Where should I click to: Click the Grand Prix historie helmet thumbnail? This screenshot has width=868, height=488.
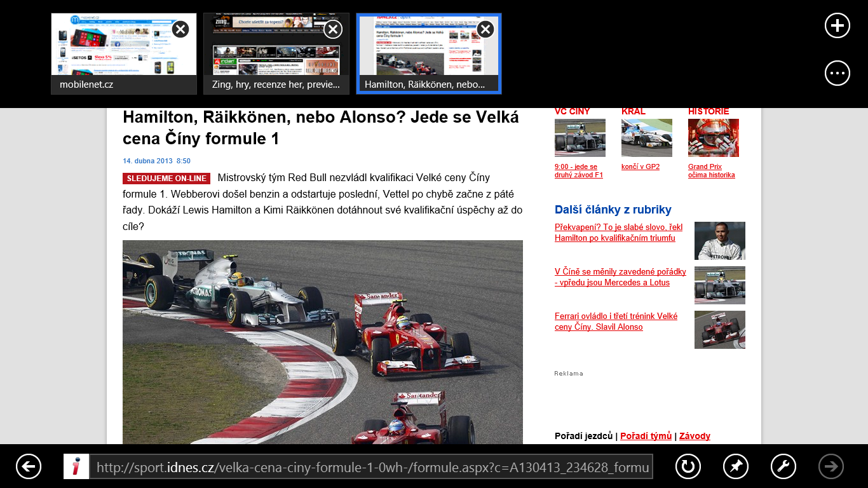713,138
